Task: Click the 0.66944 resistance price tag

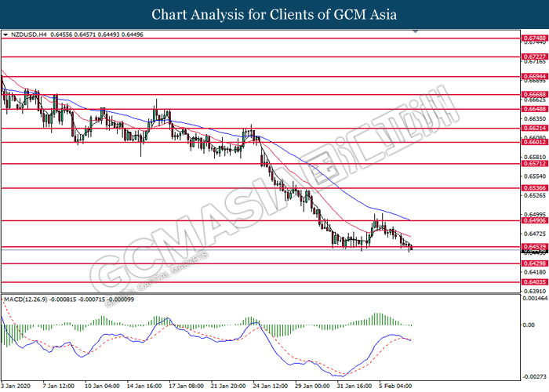Action: (x=533, y=77)
